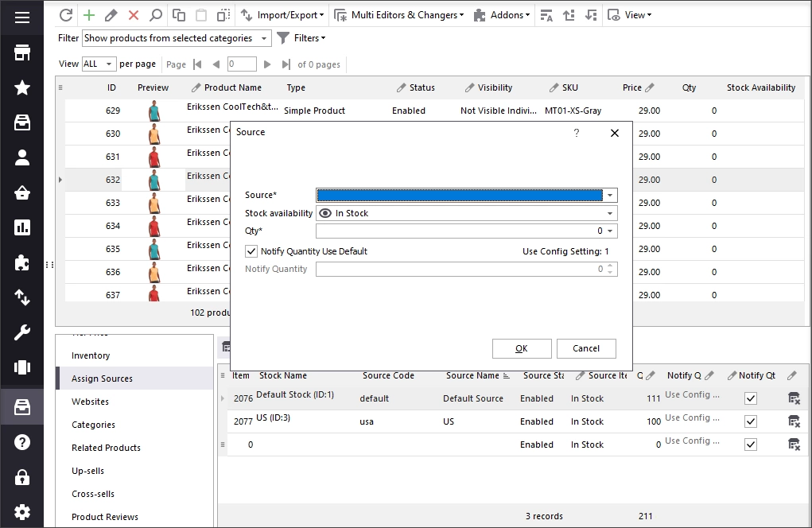Open reports bar chart icon in sidebar
The image size is (812, 528).
(21, 227)
